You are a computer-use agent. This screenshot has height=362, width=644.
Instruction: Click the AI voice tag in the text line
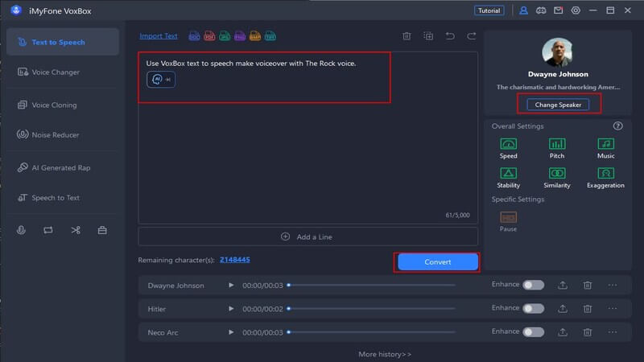pos(161,79)
